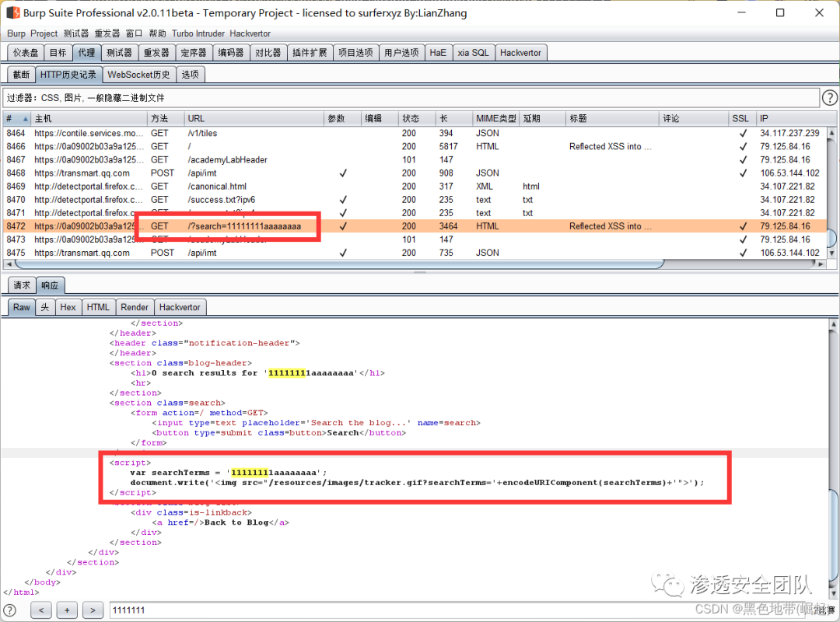Open the WebSocket历史 sub-tab
Viewport: 840px width, 622px height.
tap(138, 75)
